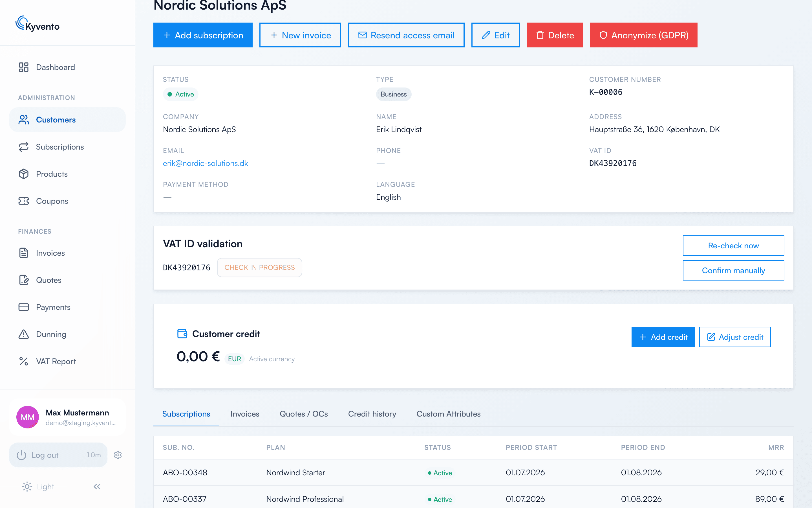812x508 pixels.
Task: Open subscription ABO-00348 row
Action: (473, 472)
